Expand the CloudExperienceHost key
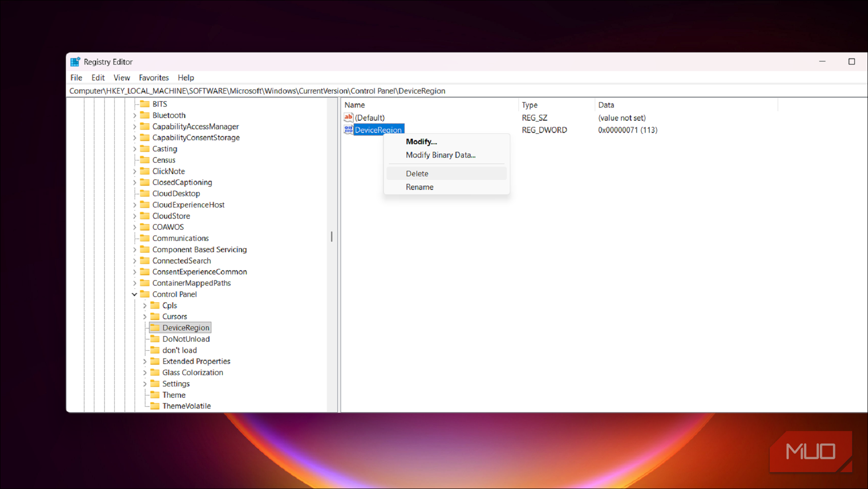 [x=135, y=205]
